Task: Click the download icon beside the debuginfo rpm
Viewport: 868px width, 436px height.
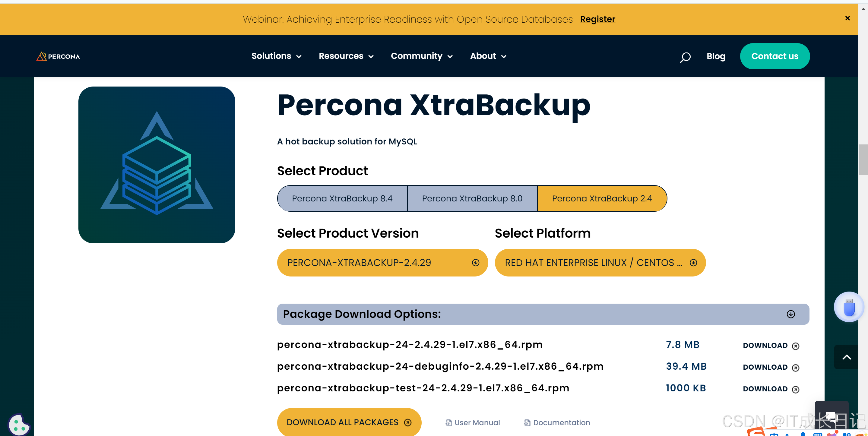Action: tap(795, 367)
